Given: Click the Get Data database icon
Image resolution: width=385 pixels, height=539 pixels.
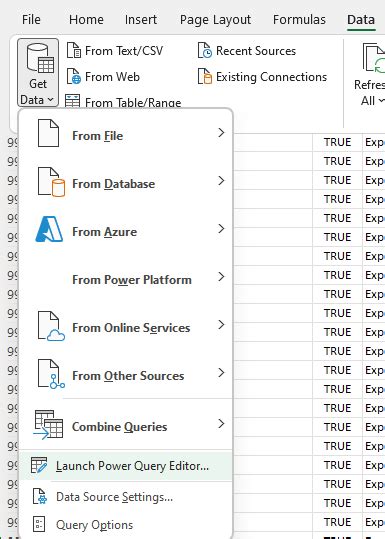Looking at the screenshot, I should (x=41, y=59).
